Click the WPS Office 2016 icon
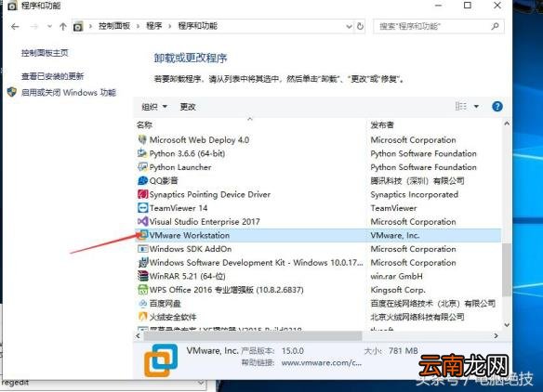543x392 pixels. pos(142,290)
